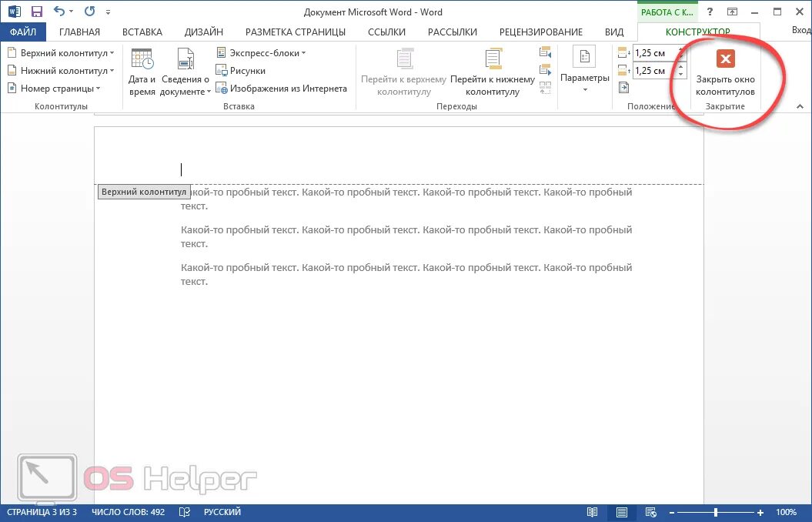Click the Word application icon in title bar
The width and height of the screenshot is (812, 522).
[15, 12]
